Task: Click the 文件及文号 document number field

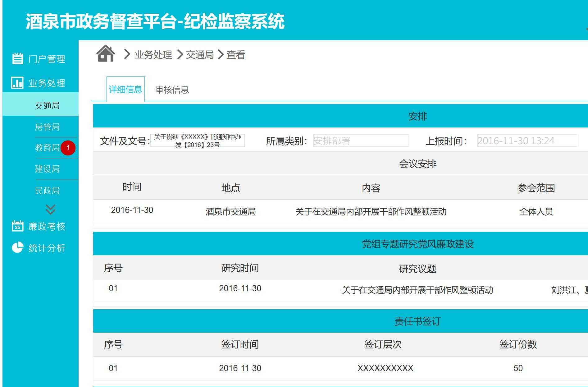Action: pyautogui.click(x=198, y=141)
